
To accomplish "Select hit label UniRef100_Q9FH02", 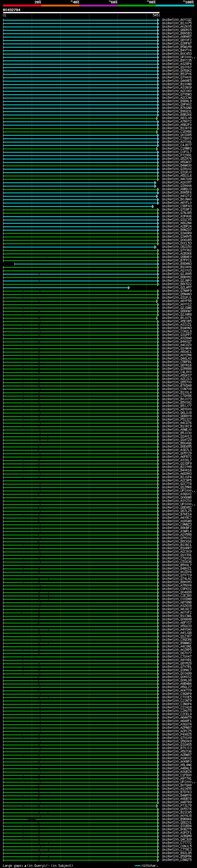I will pos(177,104).
